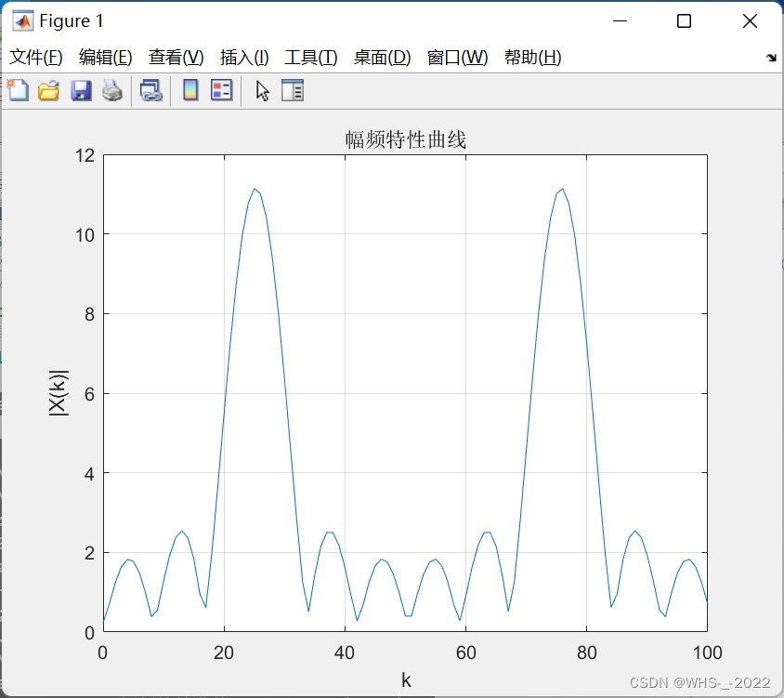Viewport: 784px width, 698px height.
Task: Open the Property Inspector icon
Action: (x=293, y=90)
